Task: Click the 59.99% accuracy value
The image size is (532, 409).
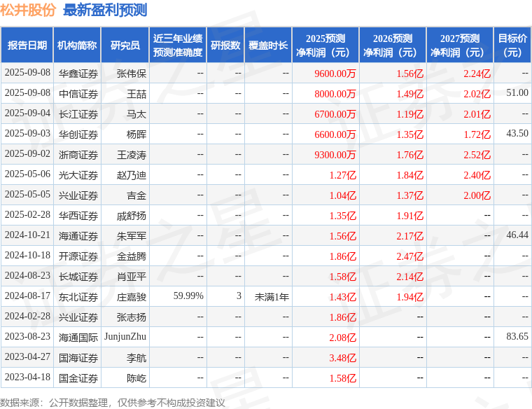Action: [188, 296]
